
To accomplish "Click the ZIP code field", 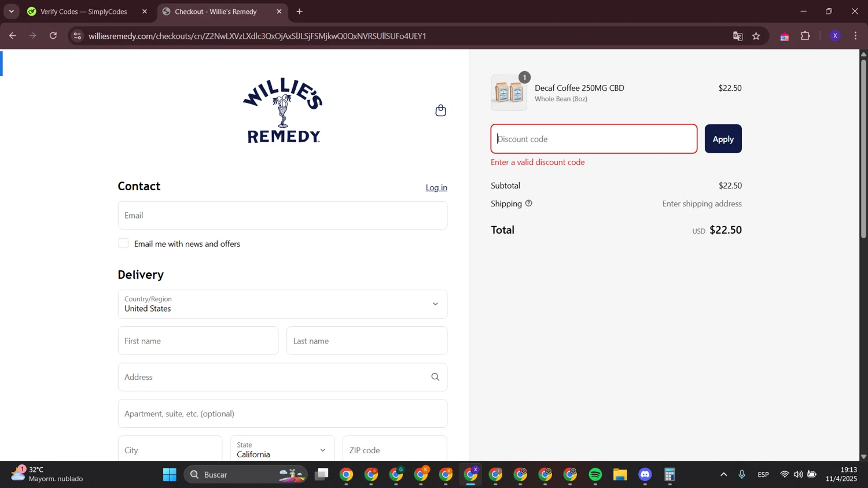I will (395, 450).
